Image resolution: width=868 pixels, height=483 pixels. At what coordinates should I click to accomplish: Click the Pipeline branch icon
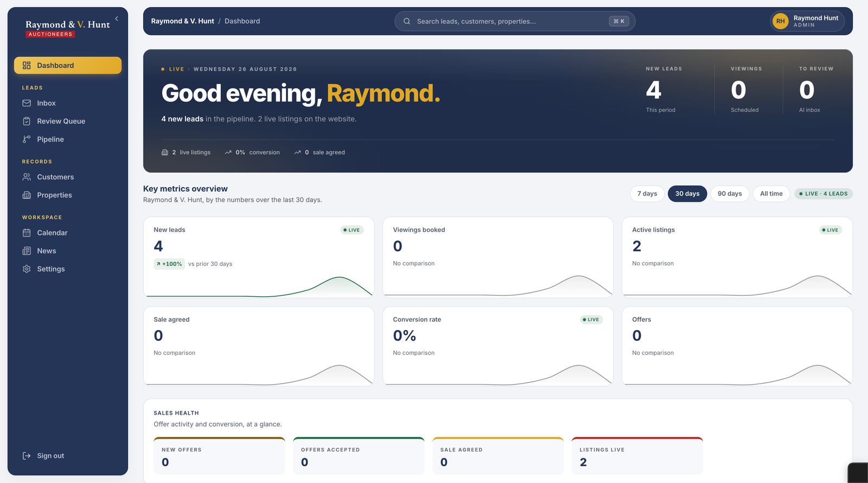(x=27, y=139)
